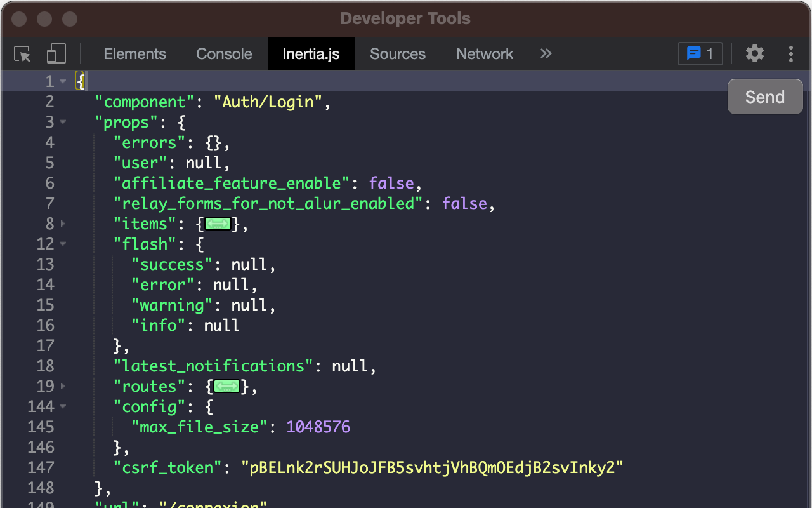Open DevTools settings gear
Viewport: 812px width, 508px height.
754,54
